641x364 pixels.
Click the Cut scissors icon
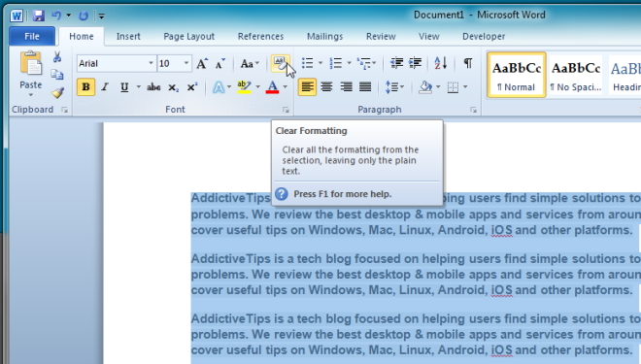[x=57, y=57]
